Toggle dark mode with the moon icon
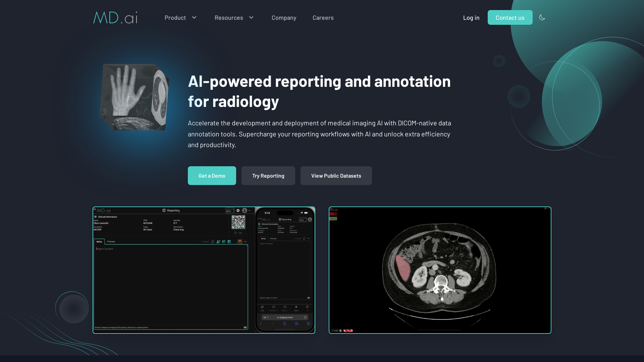644x362 pixels. coord(542,17)
